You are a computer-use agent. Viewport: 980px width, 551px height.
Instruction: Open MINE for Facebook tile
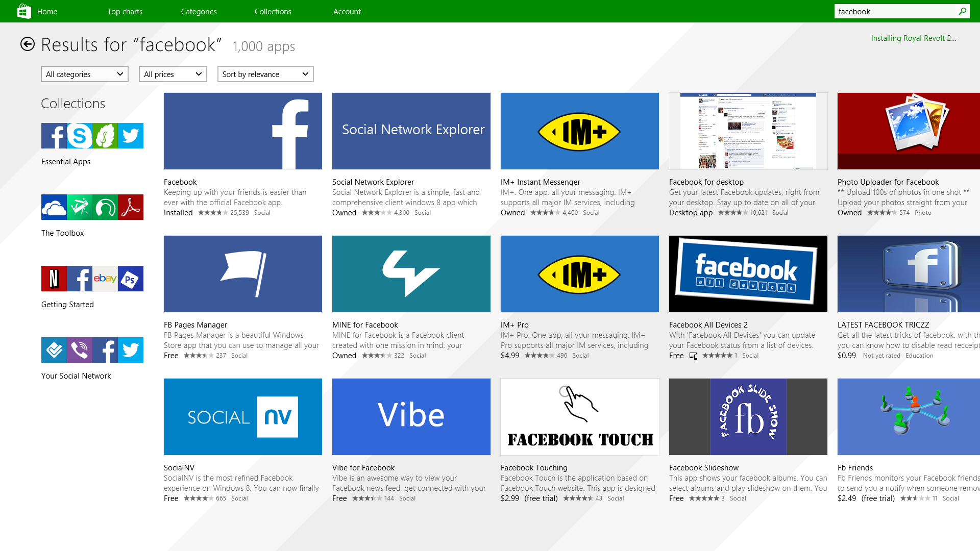pyautogui.click(x=411, y=274)
